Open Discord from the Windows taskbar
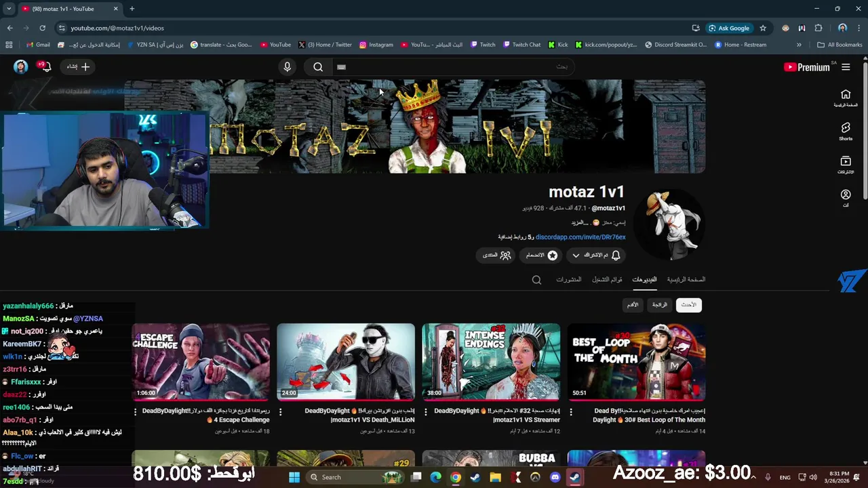This screenshot has width=868, height=488. tap(555, 477)
